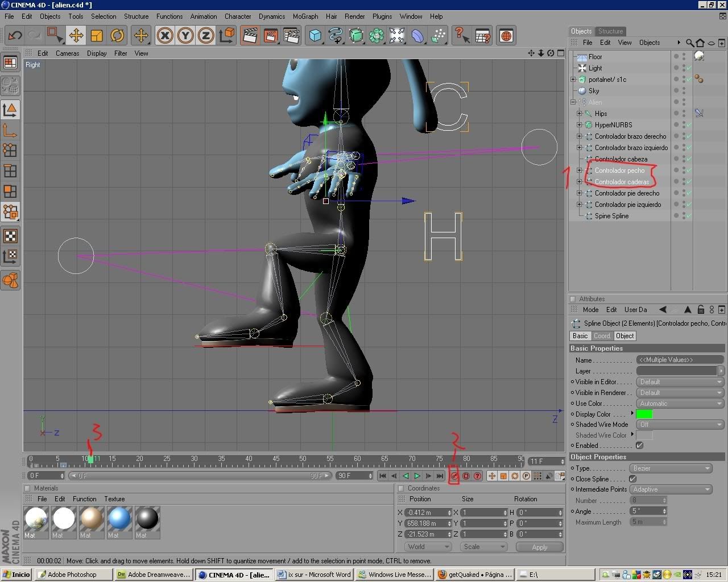The width and height of the screenshot is (728, 582).
Task: Open the spline Type Bezier dropdown
Action: click(x=671, y=468)
